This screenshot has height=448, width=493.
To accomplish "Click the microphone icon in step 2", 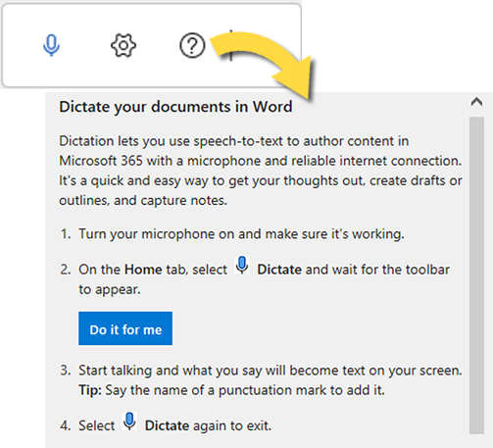I will (x=242, y=266).
